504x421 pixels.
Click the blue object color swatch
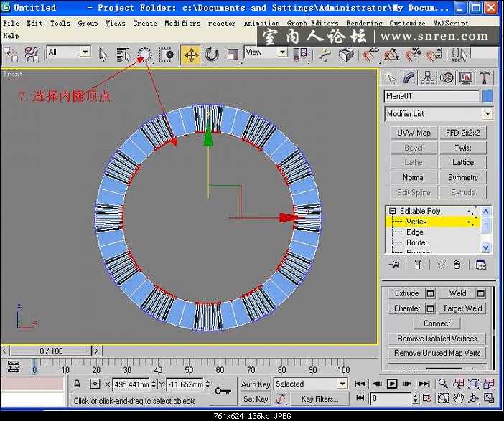coord(487,96)
